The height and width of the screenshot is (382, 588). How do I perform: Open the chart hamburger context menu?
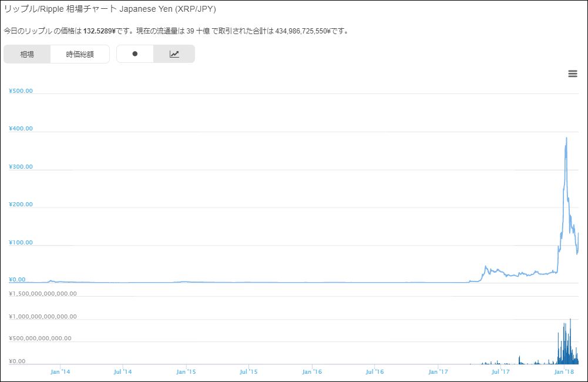click(x=572, y=73)
